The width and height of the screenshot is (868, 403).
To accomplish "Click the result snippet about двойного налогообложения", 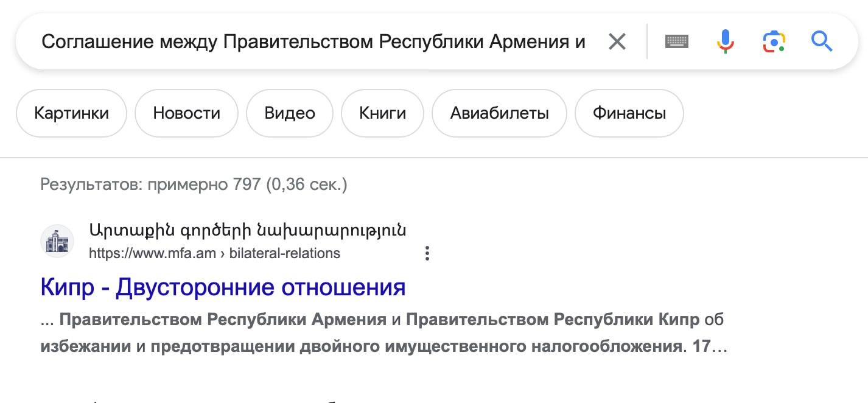I will (x=383, y=334).
